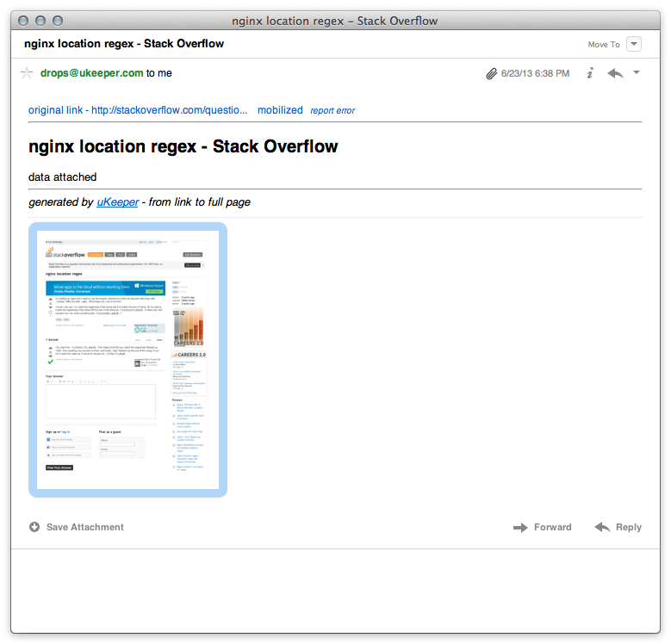The width and height of the screenshot is (671, 644).
Task: Click the 6/23/13 6:38 PM timestamp
Action: tap(535, 74)
